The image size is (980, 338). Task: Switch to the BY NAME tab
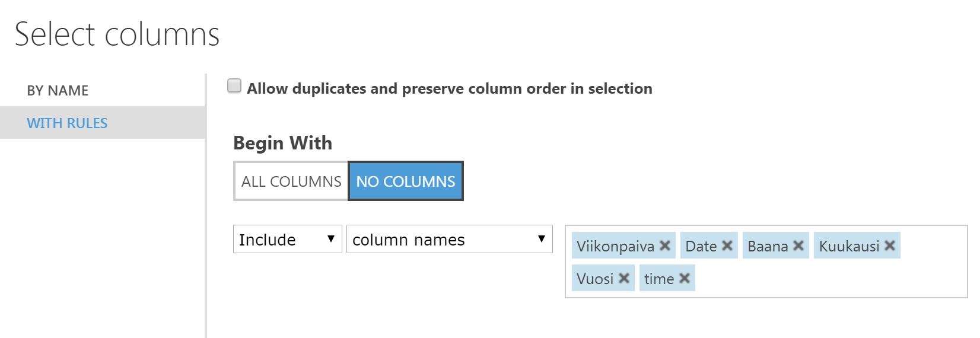click(x=58, y=91)
